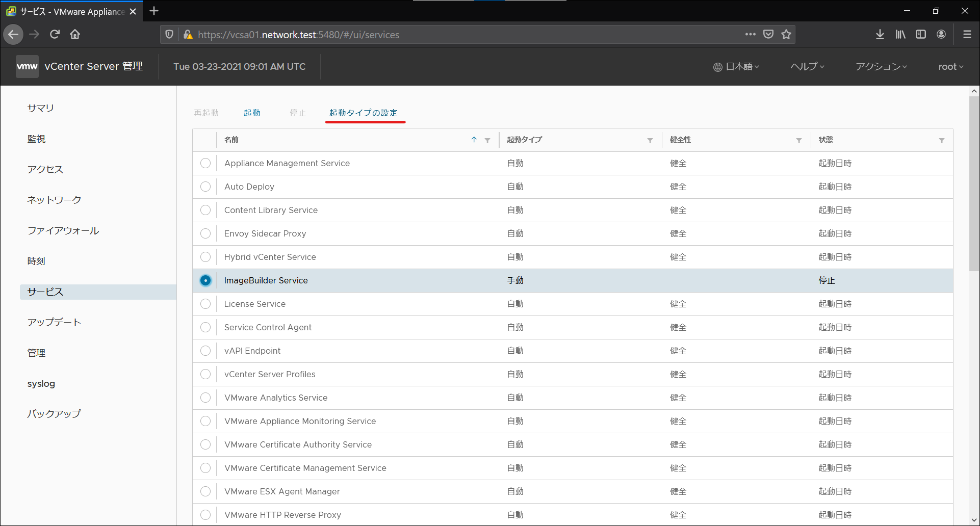Open the syslog page in the sidebar
The width and height of the screenshot is (980, 526).
(x=41, y=383)
